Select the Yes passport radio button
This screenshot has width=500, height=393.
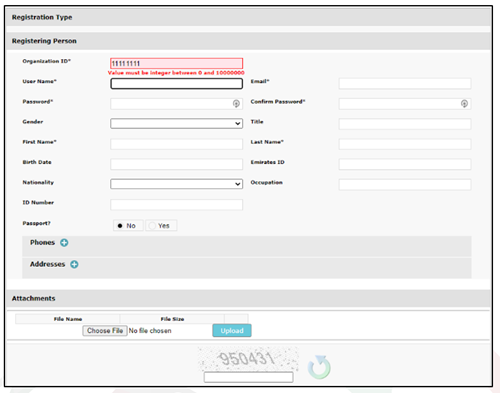152,226
